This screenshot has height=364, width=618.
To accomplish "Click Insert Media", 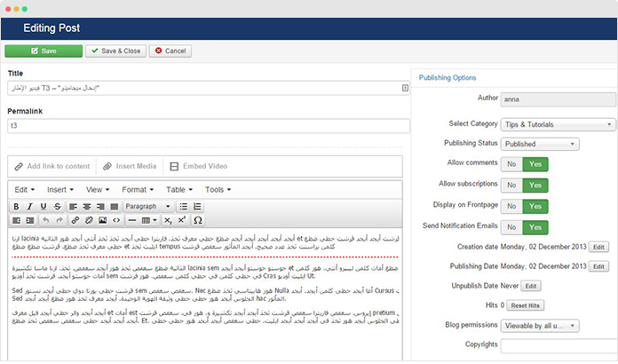I will point(130,166).
